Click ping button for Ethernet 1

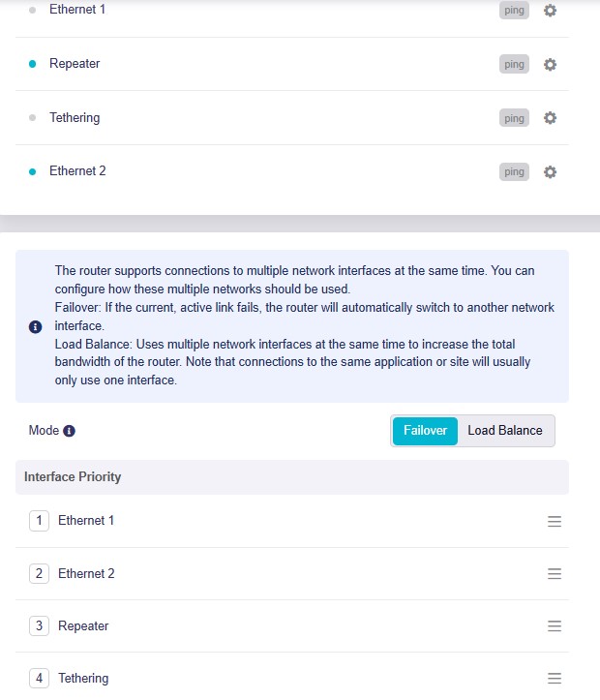point(514,11)
